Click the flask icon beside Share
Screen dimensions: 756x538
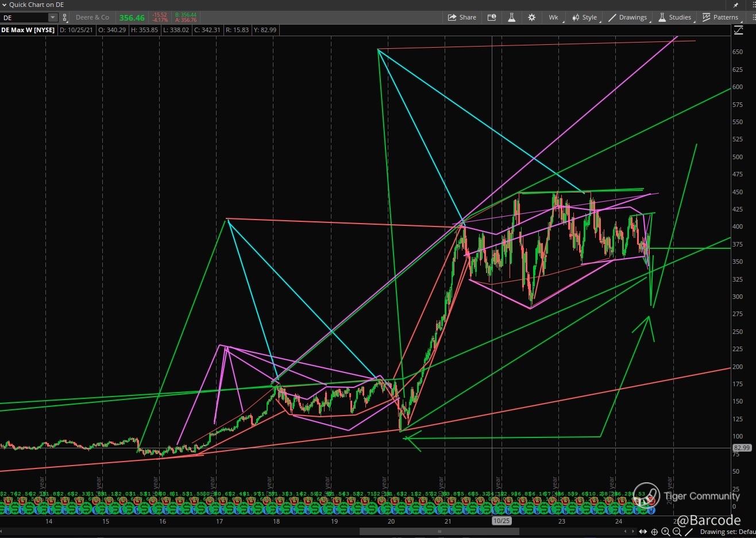click(x=511, y=17)
